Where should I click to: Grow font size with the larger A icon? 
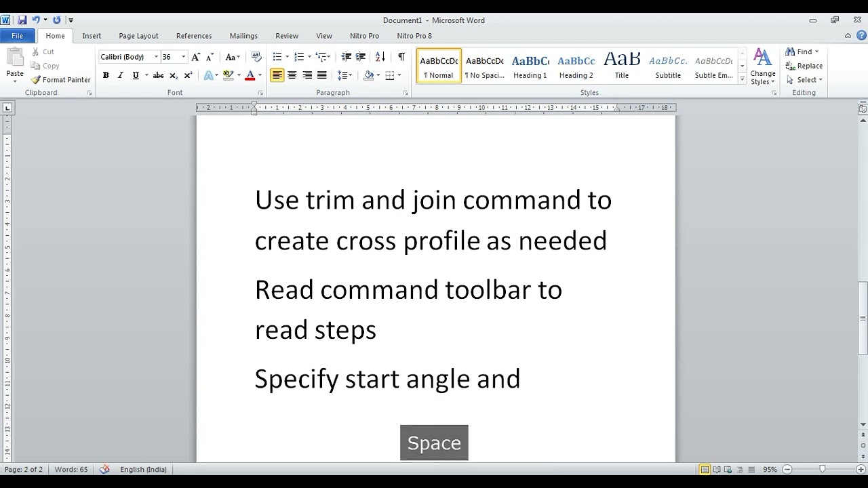coord(196,57)
